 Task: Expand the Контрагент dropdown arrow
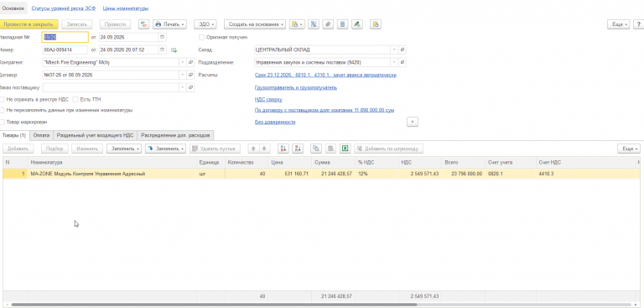tap(183, 62)
